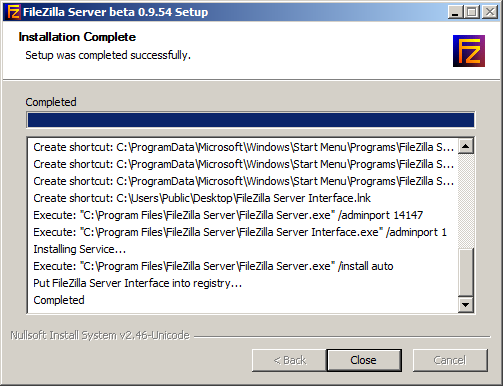Close the window using the title bar X
The width and height of the screenshot is (503, 386).
pos(490,12)
